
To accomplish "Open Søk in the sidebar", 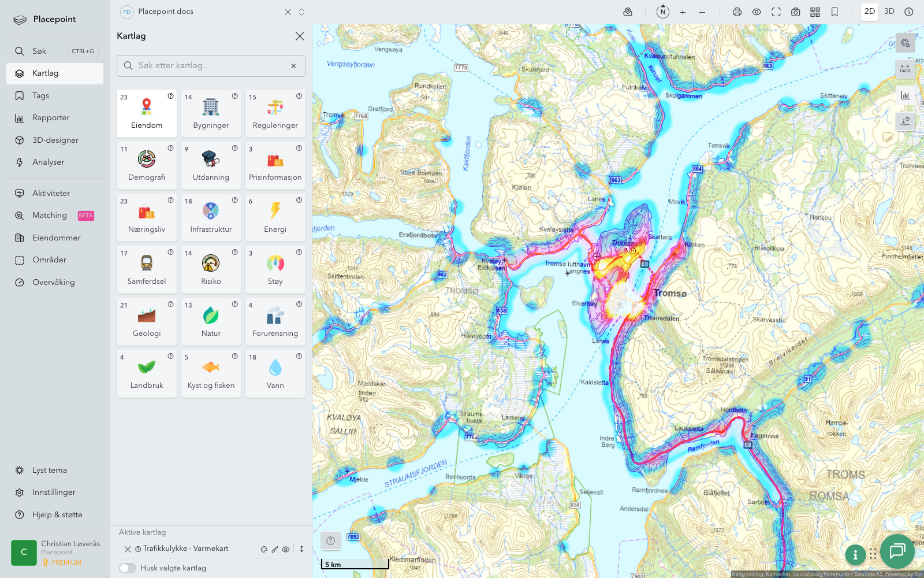I will click(55, 51).
